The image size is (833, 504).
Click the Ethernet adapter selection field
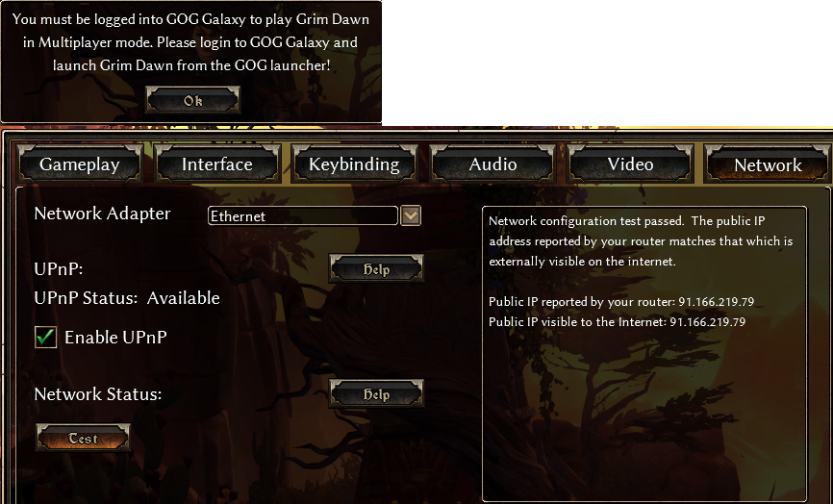tap(303, 215)
